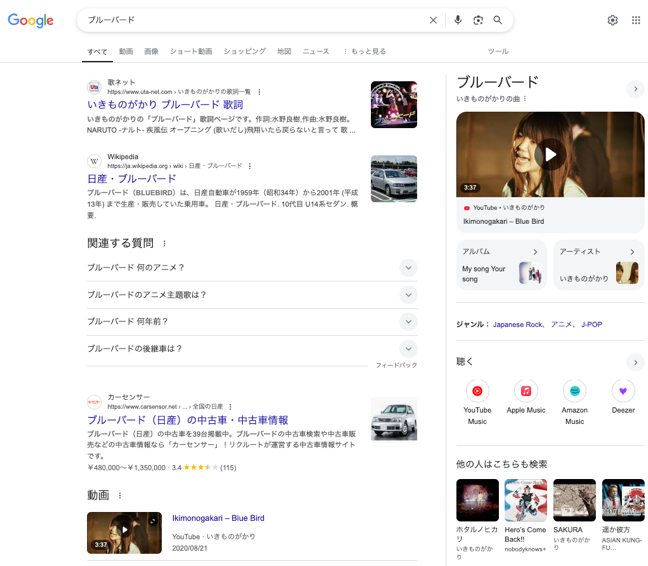Switch to 地図 tab
This screenshot has height=566, width=648.
[284, 51]
